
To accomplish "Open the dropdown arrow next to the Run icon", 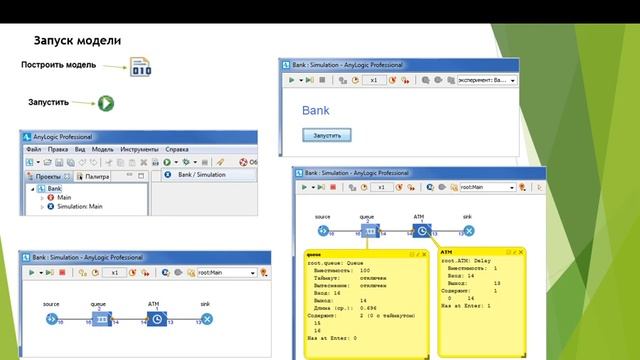I will click(x=176, y=162).
